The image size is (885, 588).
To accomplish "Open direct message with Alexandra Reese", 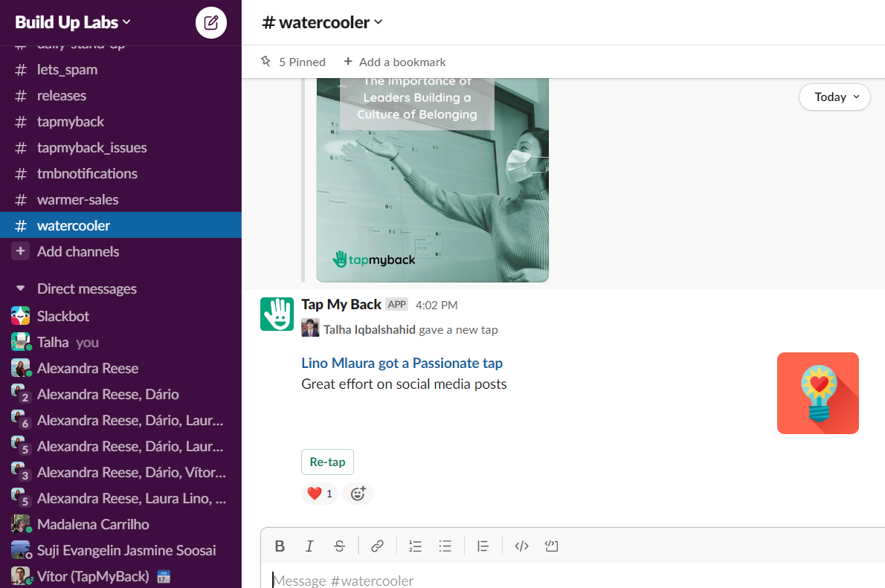I will (x=120, y=368).
